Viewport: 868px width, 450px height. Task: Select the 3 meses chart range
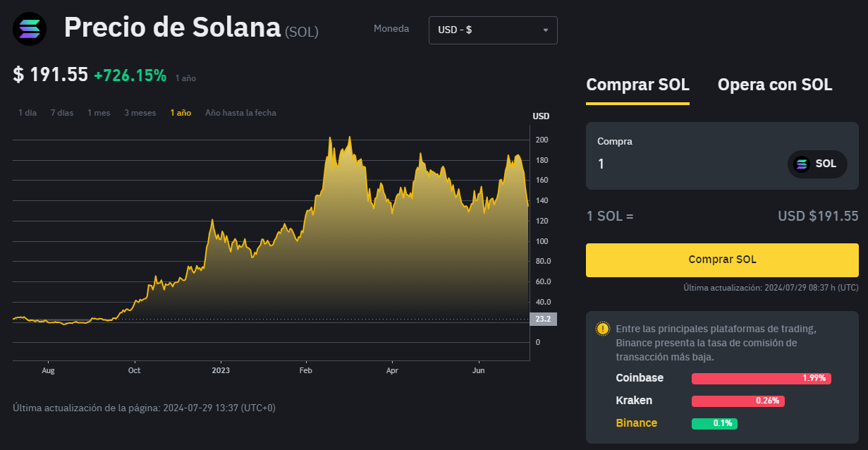140,113
